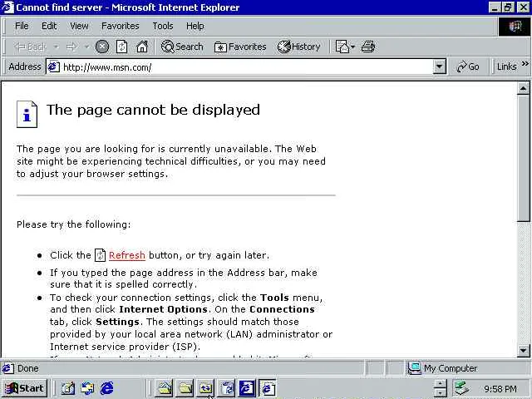This screenshot has width=532, height=399.
Task: Open the View menu
Action: pyautogui.click(x=79, y=26)
